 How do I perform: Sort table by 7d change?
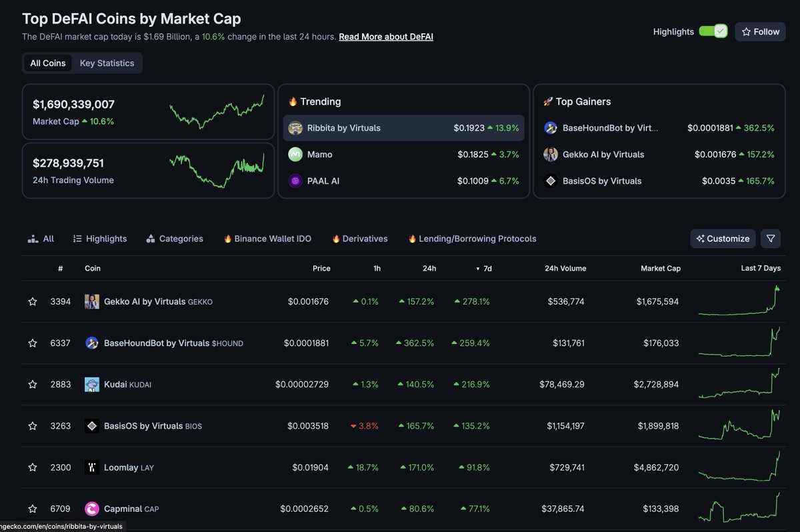point(483,269)
